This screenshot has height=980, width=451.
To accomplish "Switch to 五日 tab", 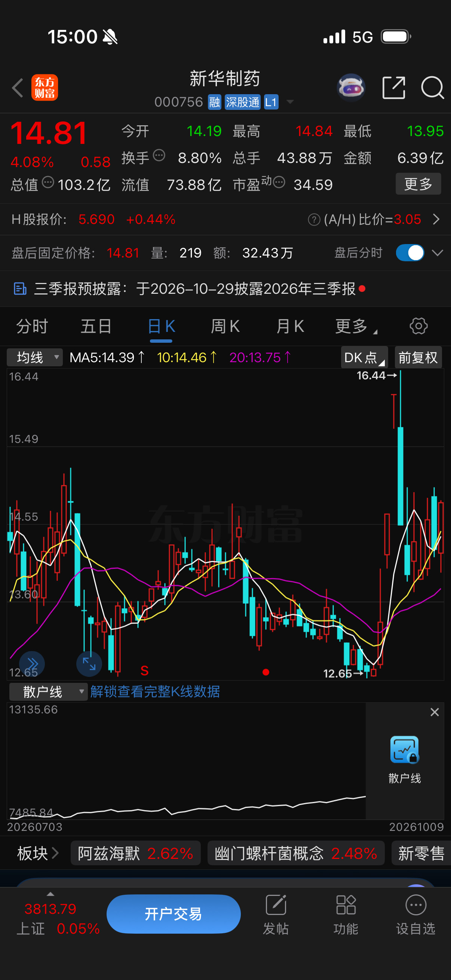I will [x=96, y=326].
